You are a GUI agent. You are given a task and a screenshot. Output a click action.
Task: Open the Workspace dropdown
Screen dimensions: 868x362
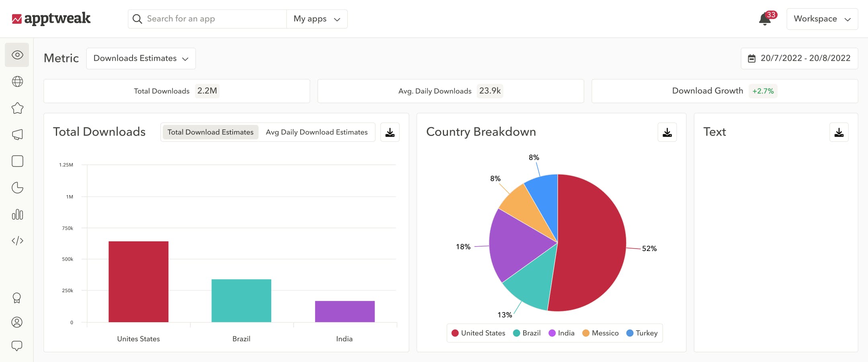point(822,19)
